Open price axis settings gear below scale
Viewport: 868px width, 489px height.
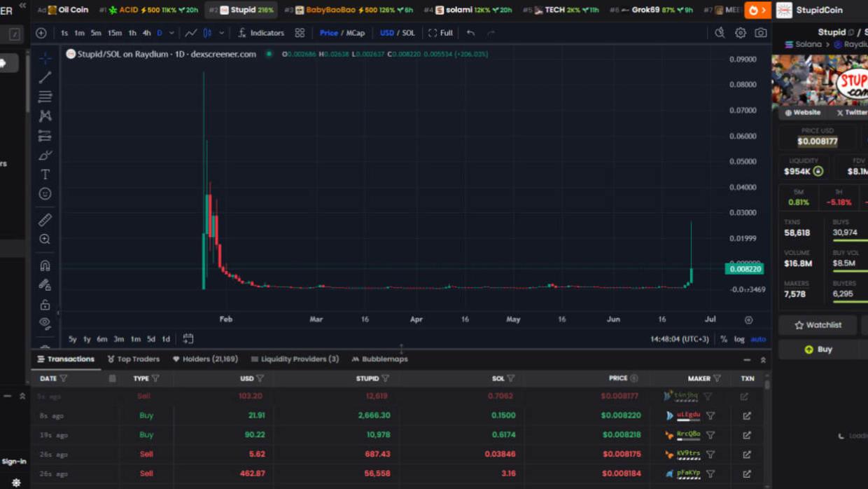coord(748,319)
